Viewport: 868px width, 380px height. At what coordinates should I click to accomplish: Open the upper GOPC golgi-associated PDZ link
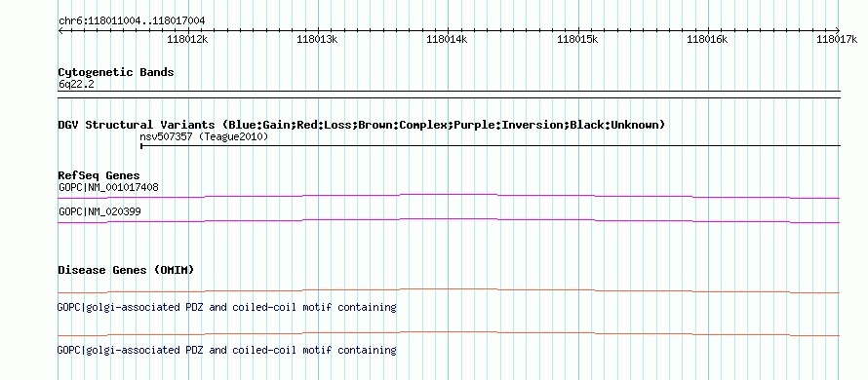point(227,307)
